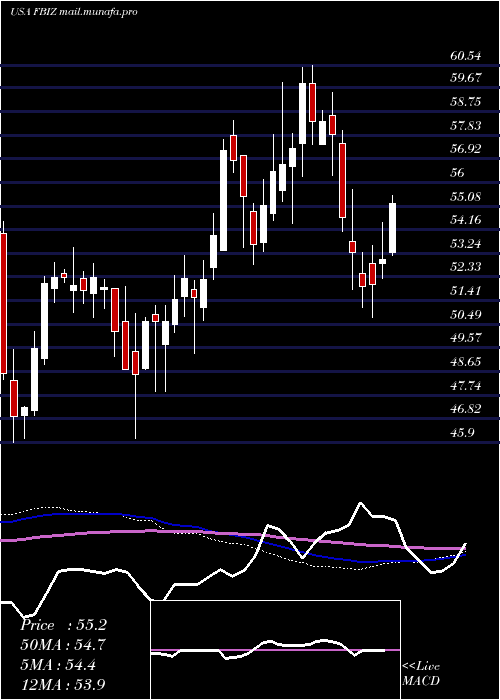
Task: Click the 52.33 price label
Action: click(x=466, y=267)
